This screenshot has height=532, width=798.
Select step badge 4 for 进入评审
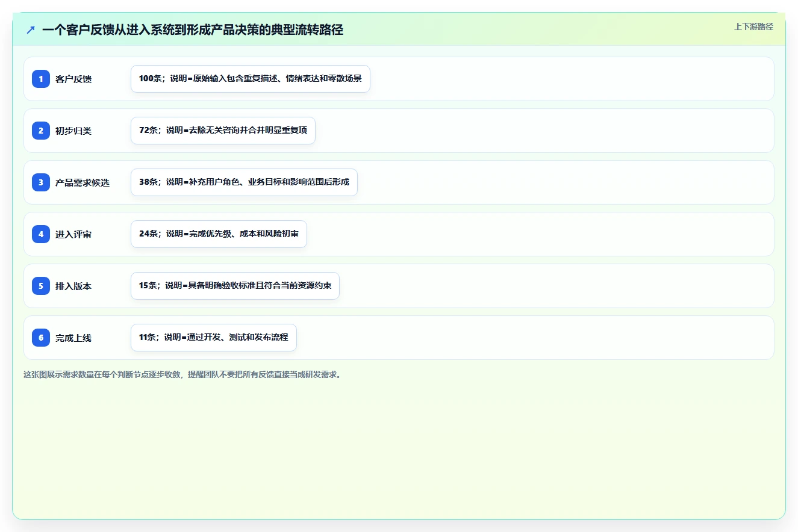[x=41, y=234]
